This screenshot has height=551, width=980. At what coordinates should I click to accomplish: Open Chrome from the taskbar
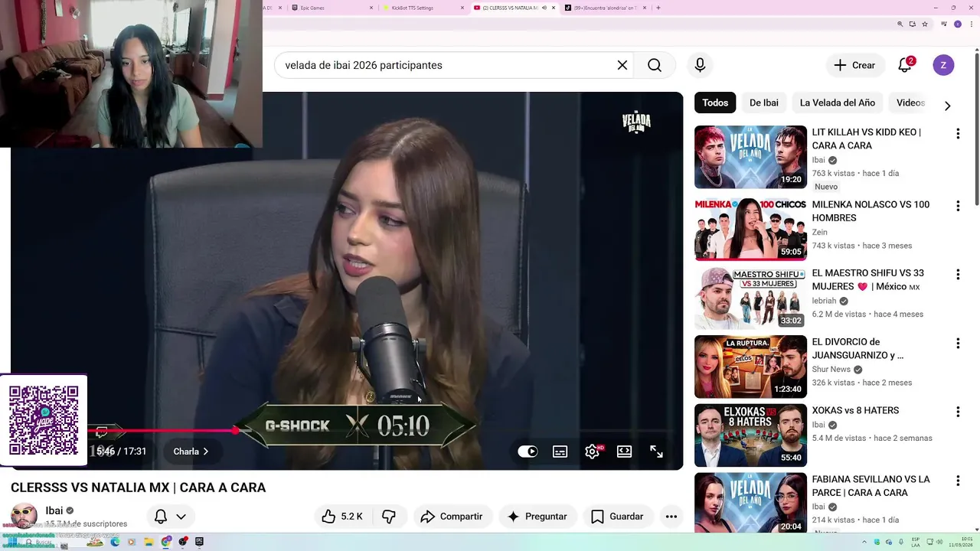tap(165, 543)
